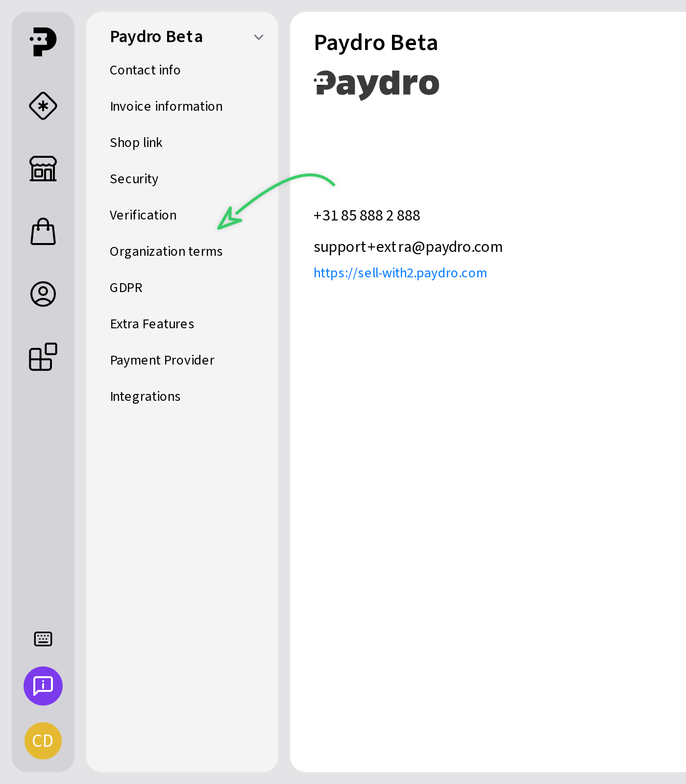Navigate to GDPR settings

click(126, 288)
